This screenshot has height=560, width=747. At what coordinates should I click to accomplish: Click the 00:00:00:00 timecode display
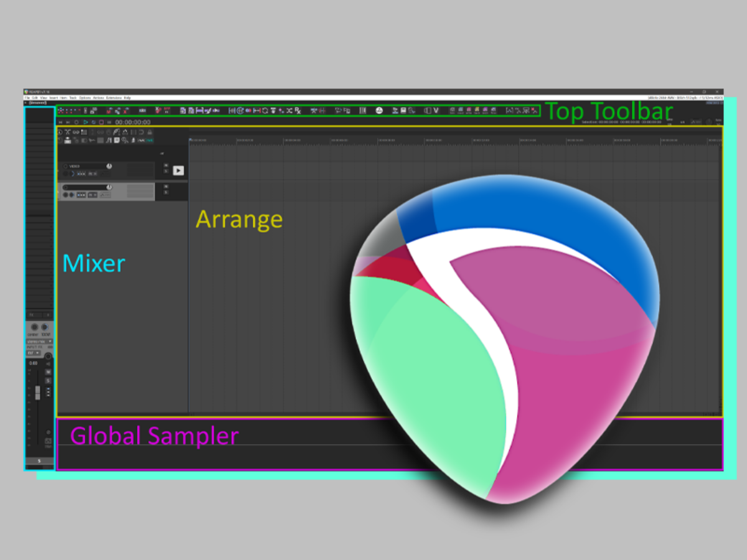pos(133,123)
